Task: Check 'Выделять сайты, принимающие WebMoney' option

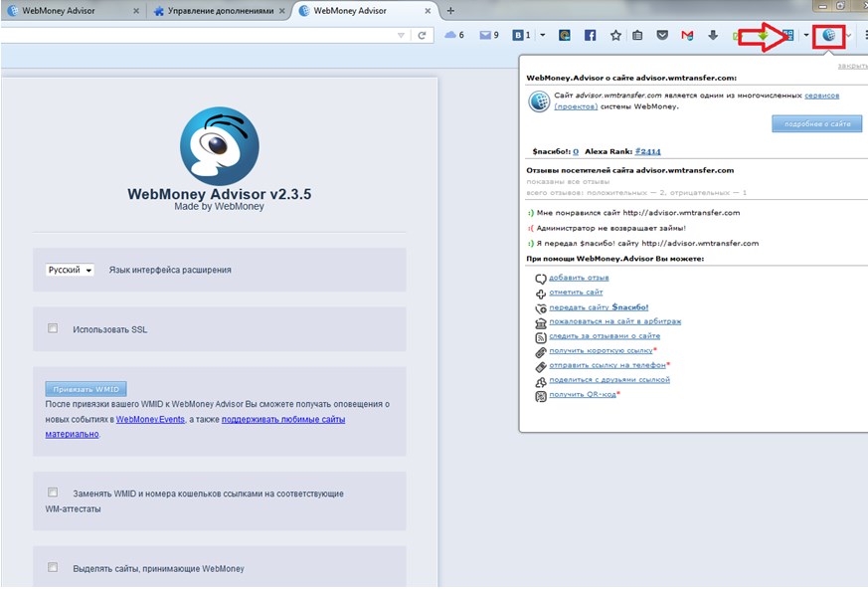Action: [53, 568]
